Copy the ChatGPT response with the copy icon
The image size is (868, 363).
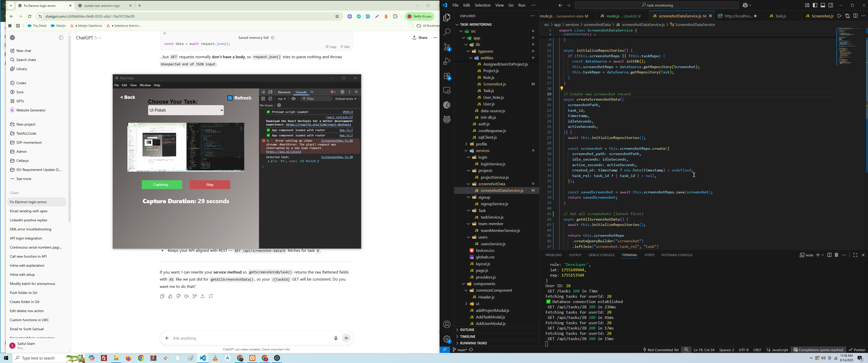pos(162,296)
